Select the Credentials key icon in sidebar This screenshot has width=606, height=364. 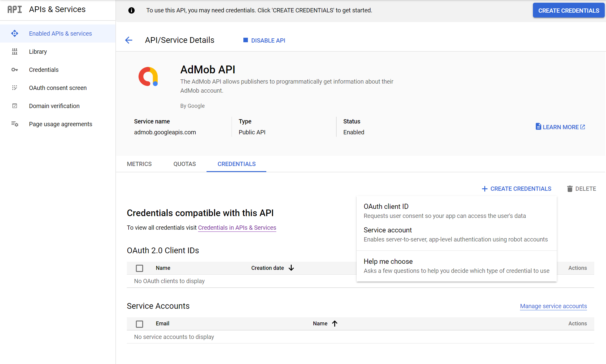[14, 69]
